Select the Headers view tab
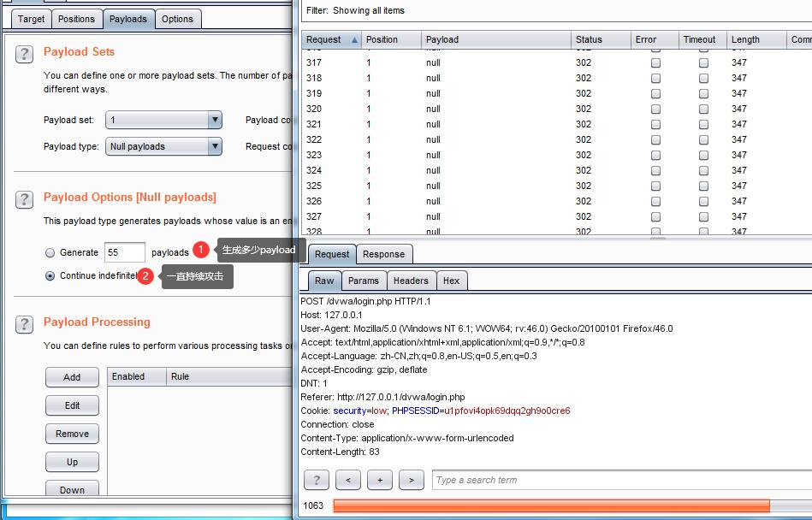The height and width of the screenshot is (520, 812). (x=412, y=281)
